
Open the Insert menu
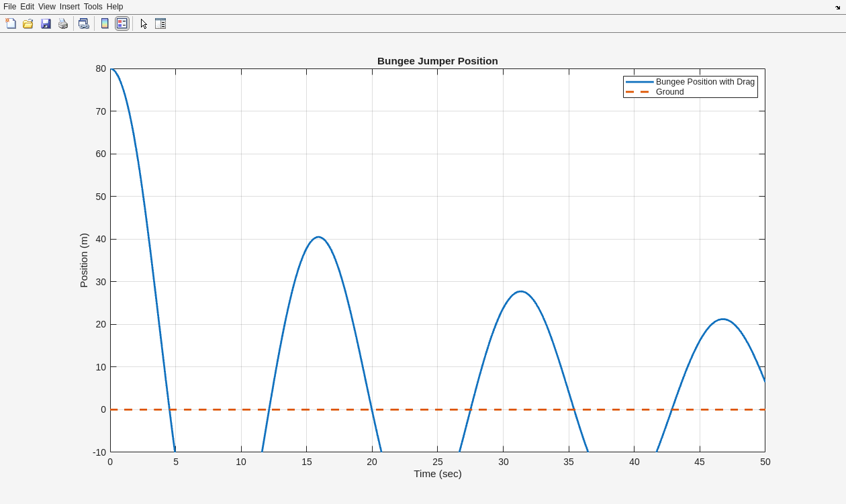(x=69, y=7)
